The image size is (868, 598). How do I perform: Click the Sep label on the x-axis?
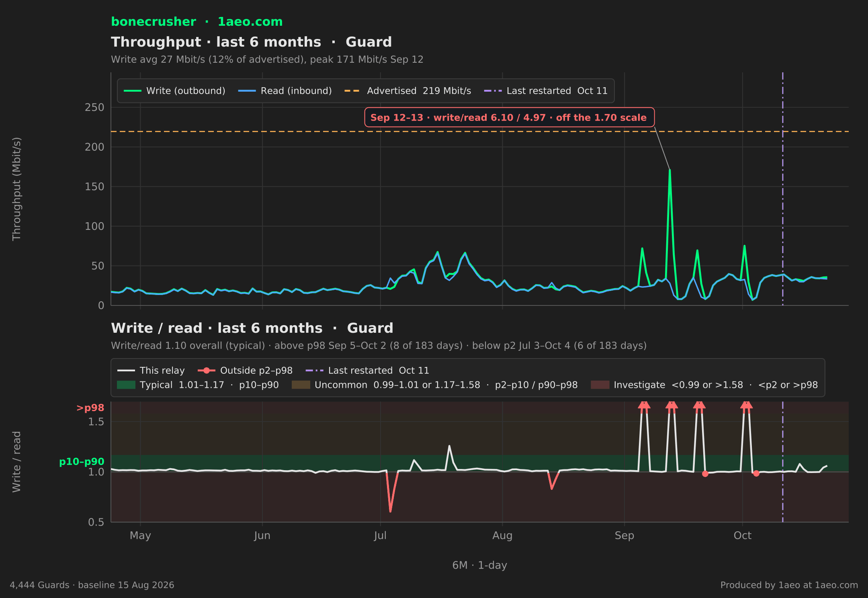point(624,536)
